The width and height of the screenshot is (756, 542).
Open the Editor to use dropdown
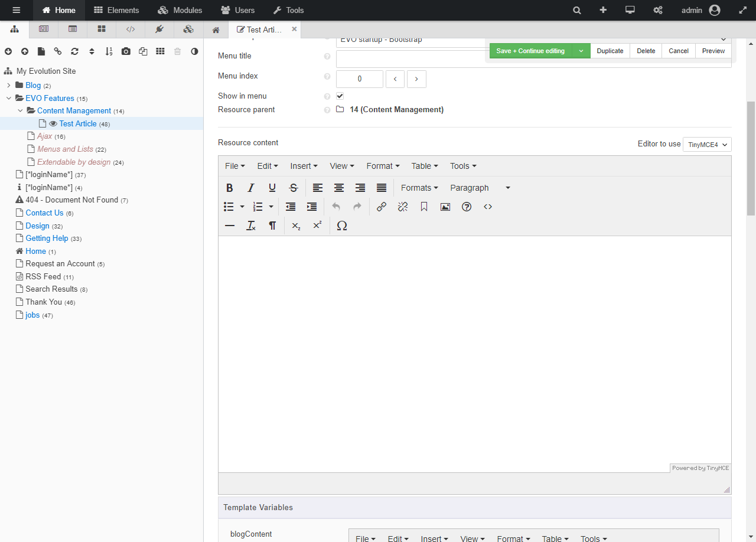pos(707,144)
